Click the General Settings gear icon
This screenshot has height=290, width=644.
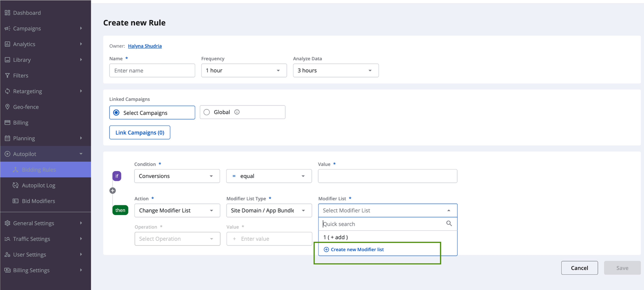point(7,223)
